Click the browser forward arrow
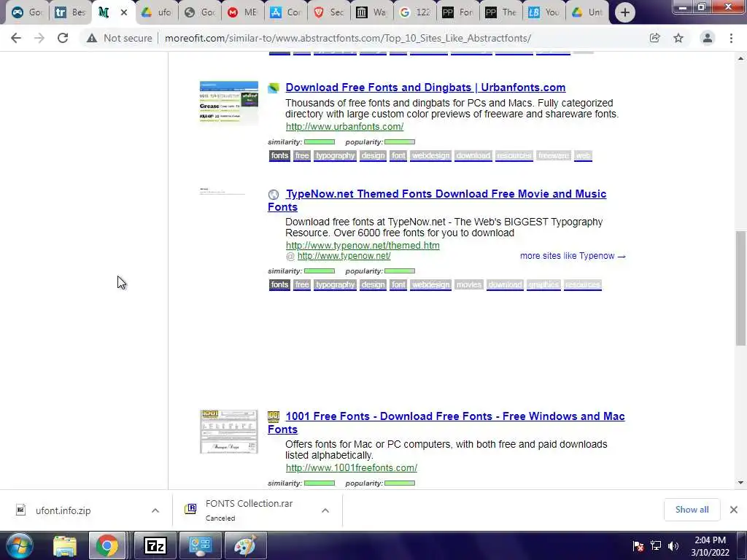 (39, 38)
